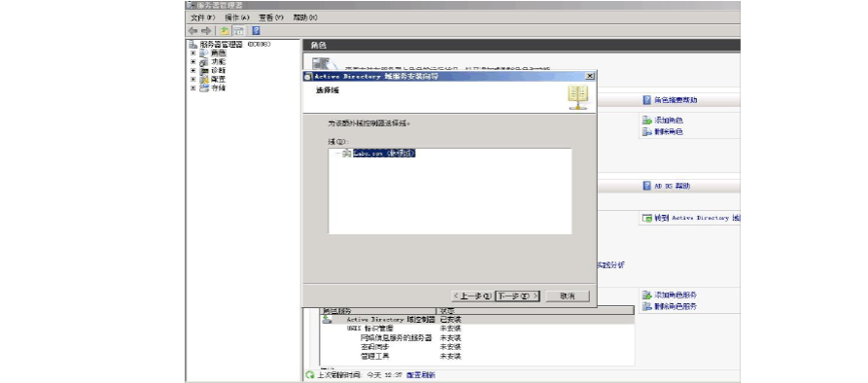Click the 删除角色服务 icon
This screenshot has height=383, width=868.
coord(646,306)
